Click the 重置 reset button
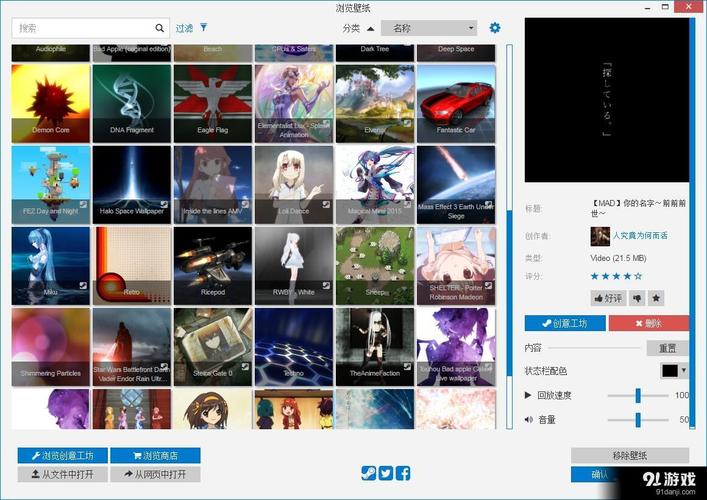Image resolution: width=707 pixels, height=500 pixels. tap(667, 348)
